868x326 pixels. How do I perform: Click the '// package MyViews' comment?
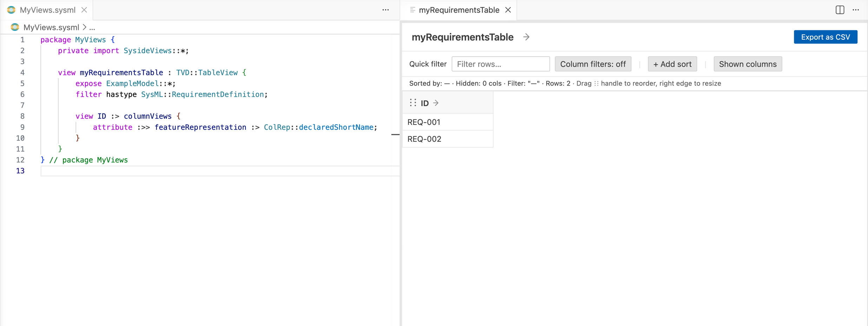88,160
